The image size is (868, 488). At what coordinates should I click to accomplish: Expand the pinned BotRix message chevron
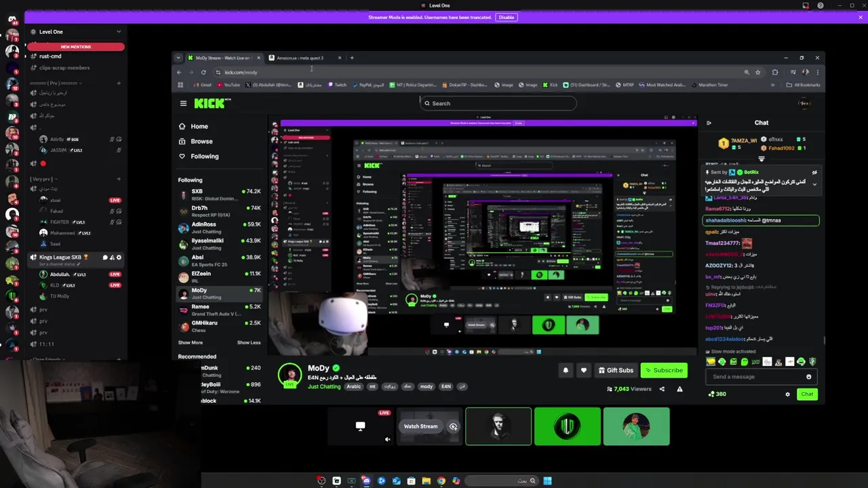814,184
